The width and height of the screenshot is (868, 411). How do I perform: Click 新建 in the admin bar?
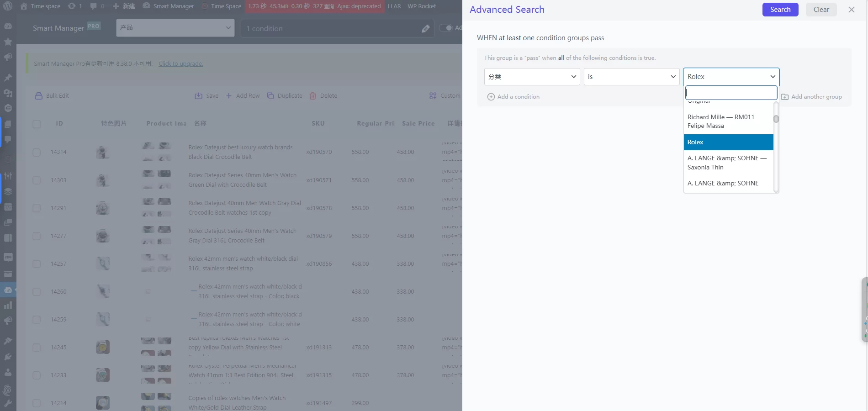(124, 6)
